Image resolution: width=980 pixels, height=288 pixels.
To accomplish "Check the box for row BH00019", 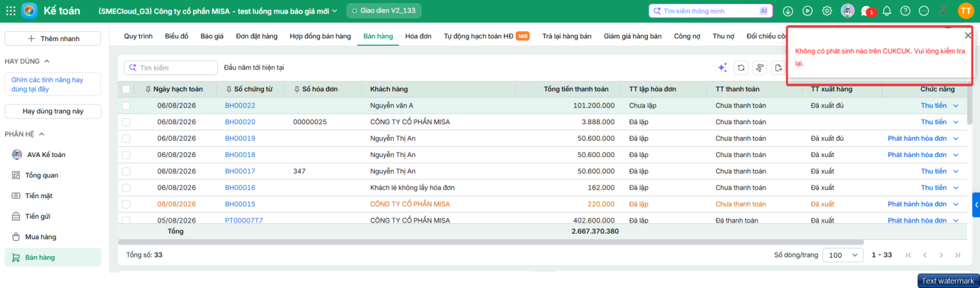I will 126,139.
